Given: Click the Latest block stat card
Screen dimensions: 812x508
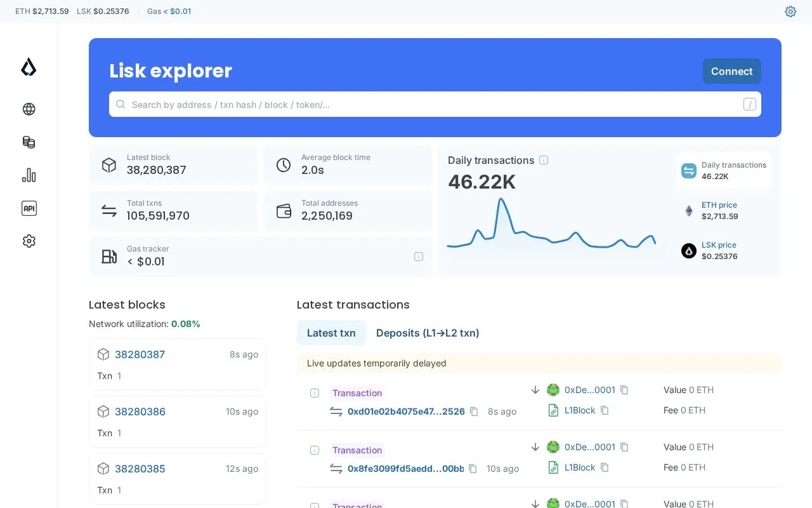Looking at the screenshot, I should 173,165.
